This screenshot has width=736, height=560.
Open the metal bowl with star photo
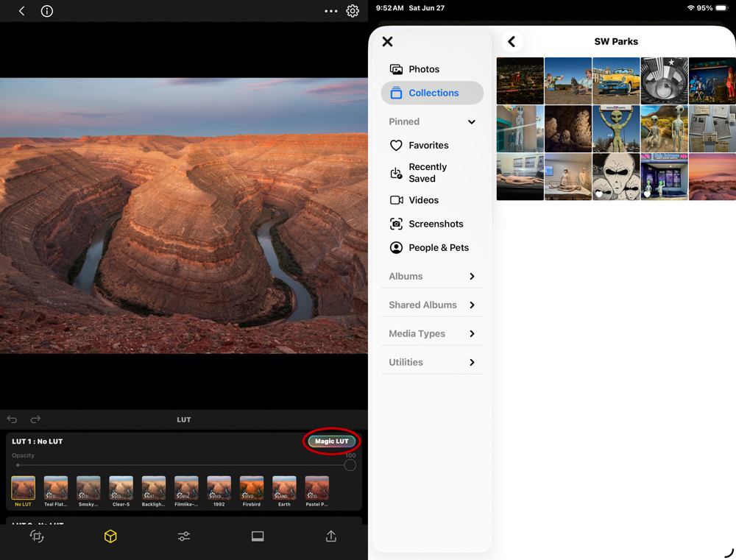pyautogui.click(x=664, y=81)
